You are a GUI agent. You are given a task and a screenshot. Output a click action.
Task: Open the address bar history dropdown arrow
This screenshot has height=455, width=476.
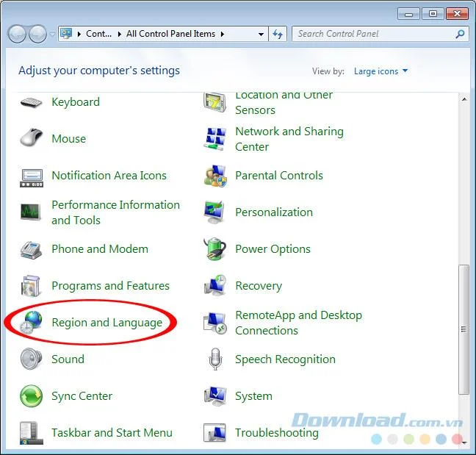tap(261, 34)
